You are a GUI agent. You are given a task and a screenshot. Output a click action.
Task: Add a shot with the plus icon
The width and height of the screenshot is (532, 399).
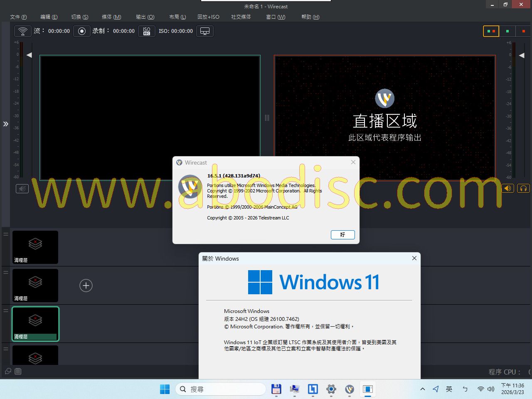tap(86, 286)
